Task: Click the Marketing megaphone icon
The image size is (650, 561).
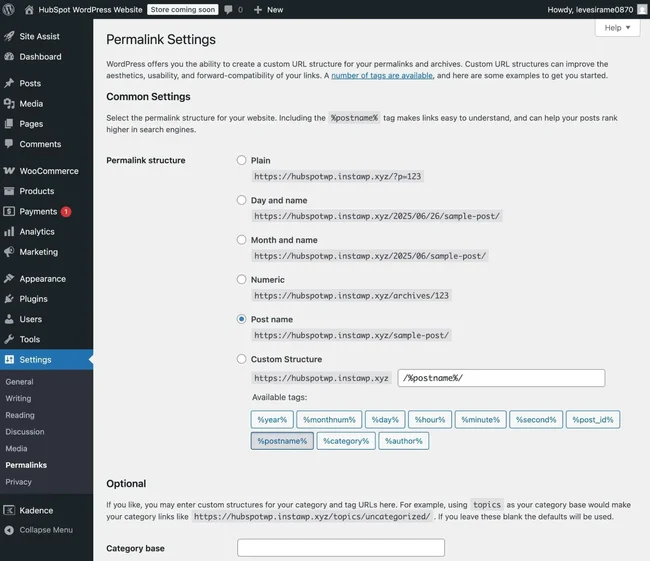Action: click(x=9, y=252)
